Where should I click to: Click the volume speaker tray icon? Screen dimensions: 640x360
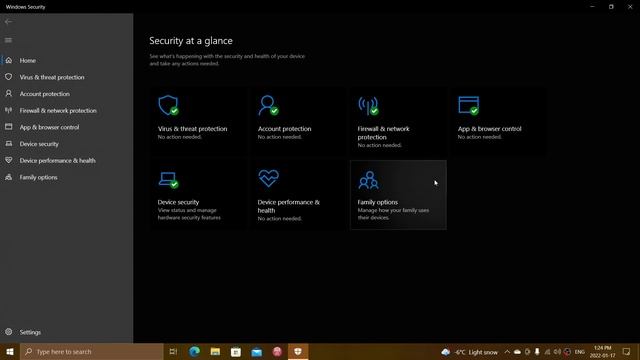(x=557, y=352)
